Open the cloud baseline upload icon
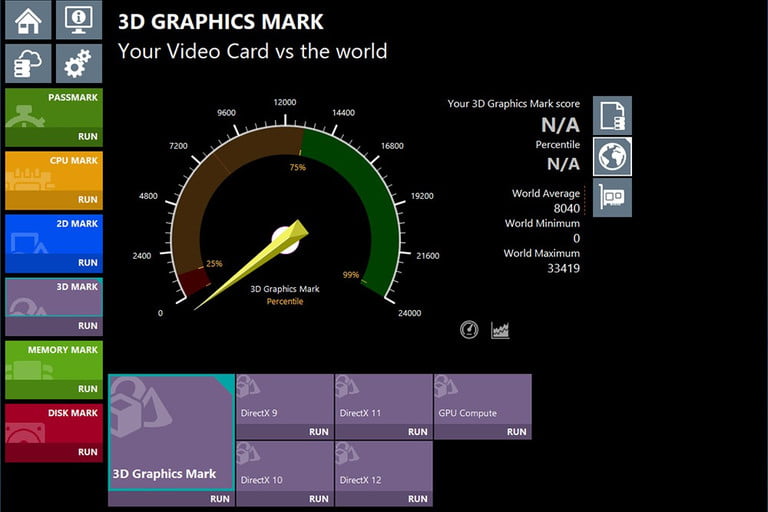768x512 pixels. click(28, 63)
